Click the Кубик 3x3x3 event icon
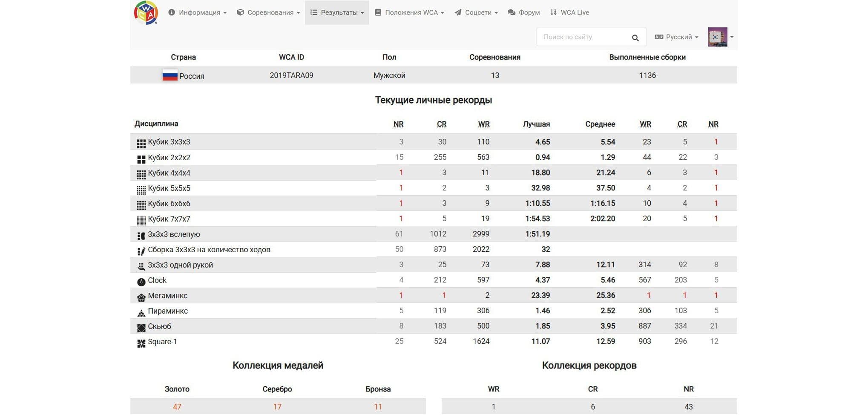This screenshot has width=868, height=415. 141,144
